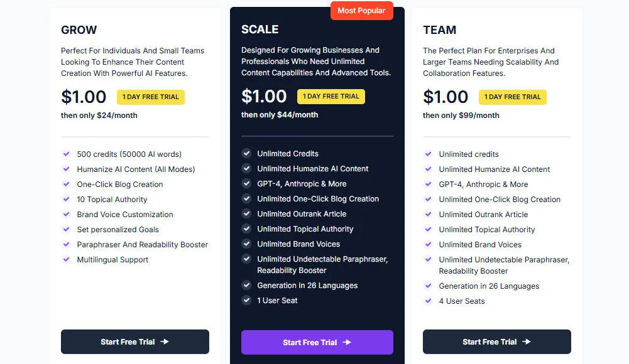Screen dimensions: 629x364
Task: Click checkmark icon beside 500 credits
Action: pos(66,154)
